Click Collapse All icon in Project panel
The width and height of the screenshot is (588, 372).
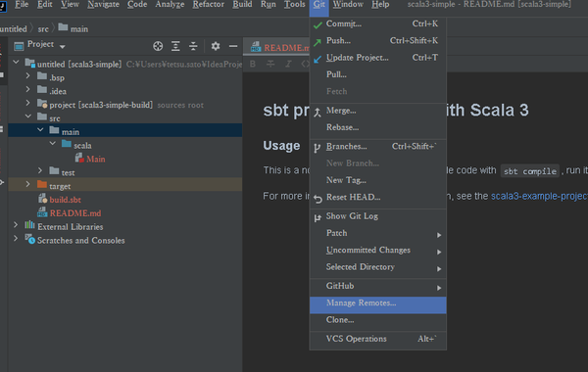pos(193,46)
